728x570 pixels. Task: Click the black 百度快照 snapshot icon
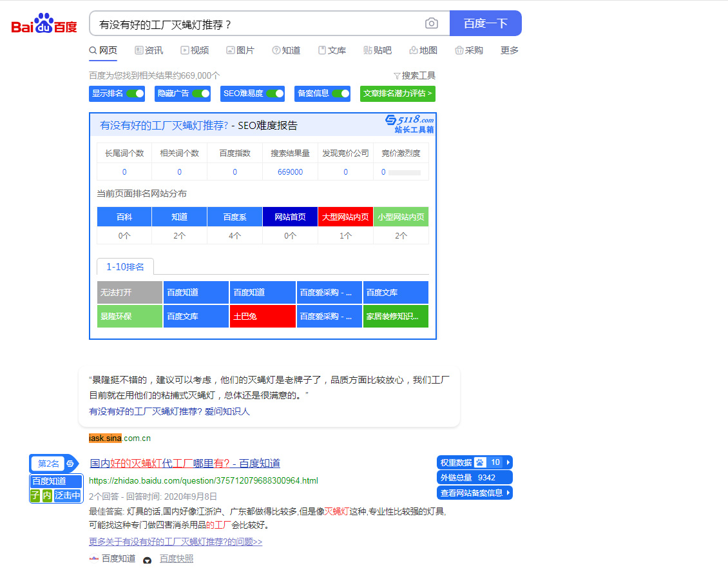[x=149, y=558]
